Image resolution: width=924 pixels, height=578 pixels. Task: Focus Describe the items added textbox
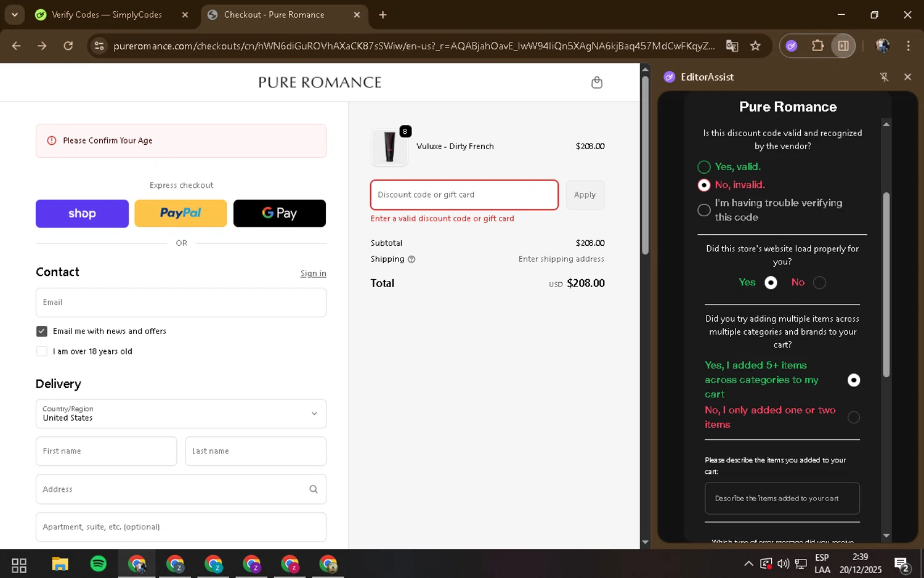(782, 498)
